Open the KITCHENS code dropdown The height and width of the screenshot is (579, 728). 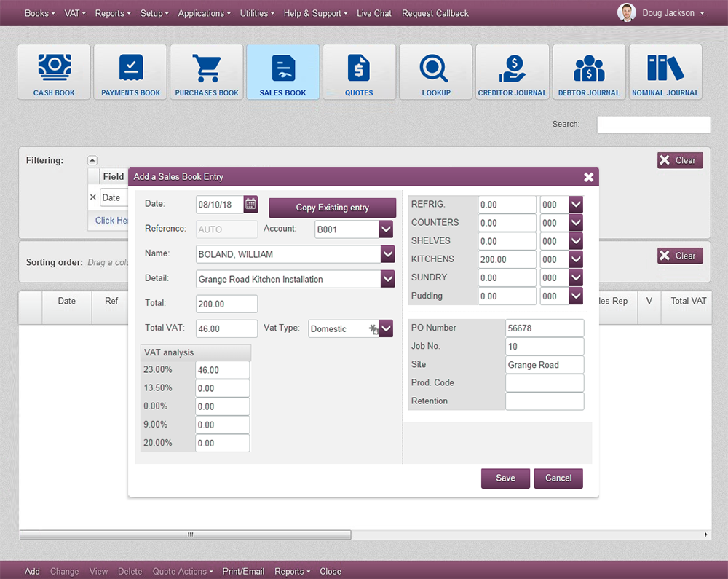tap(576, 259)
